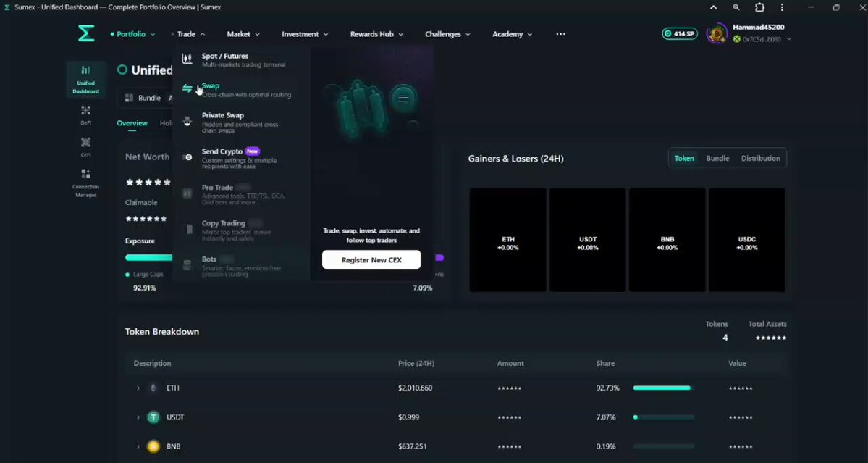Click the Bundle button
868x463 pixels.
(x=143, y=98)
